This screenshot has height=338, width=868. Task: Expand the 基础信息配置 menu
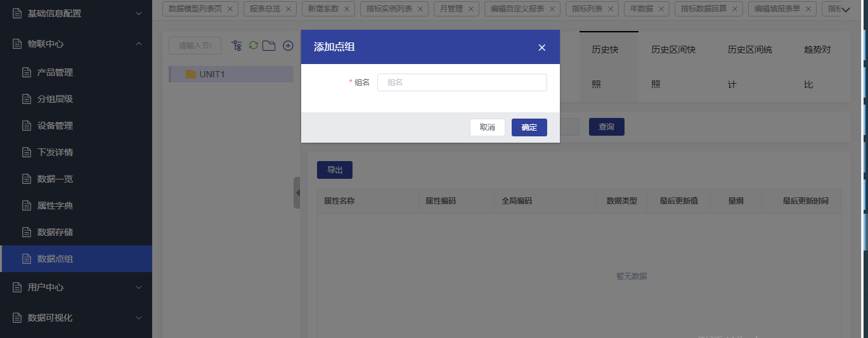139,13
